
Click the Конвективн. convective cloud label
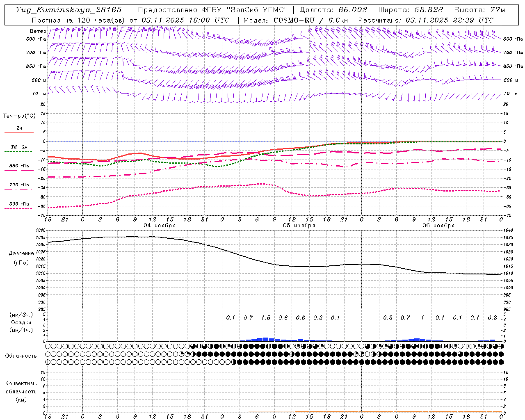coord(21,383)
